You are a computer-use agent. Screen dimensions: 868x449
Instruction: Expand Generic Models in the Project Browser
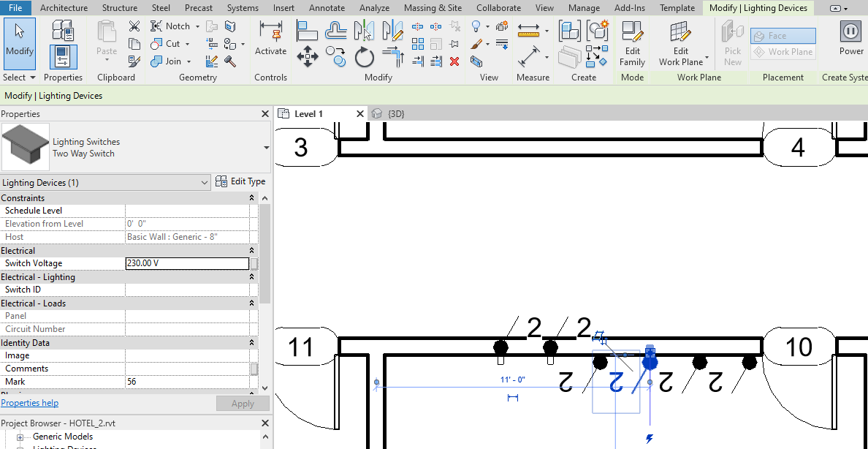click(x=20, y=436)
